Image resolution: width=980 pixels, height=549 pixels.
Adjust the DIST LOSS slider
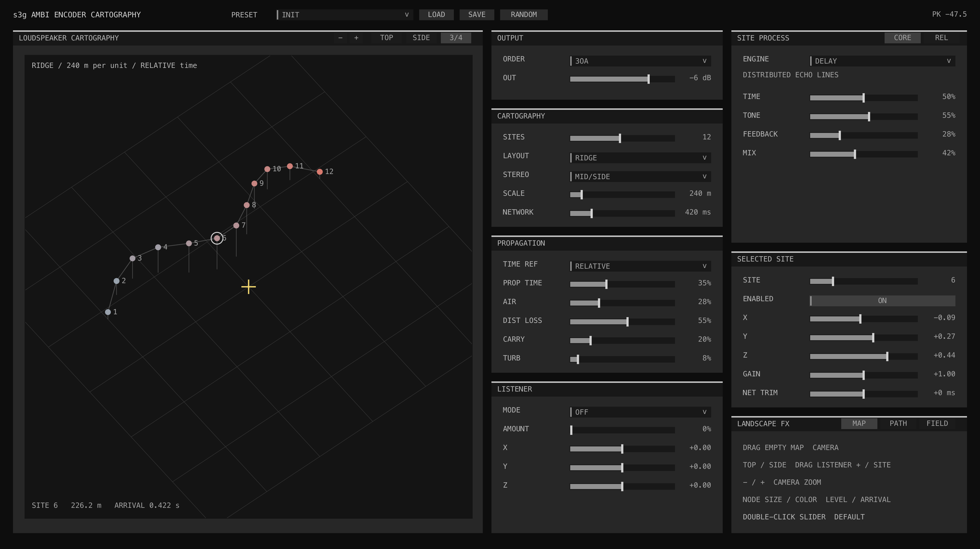tap(622, 322)
